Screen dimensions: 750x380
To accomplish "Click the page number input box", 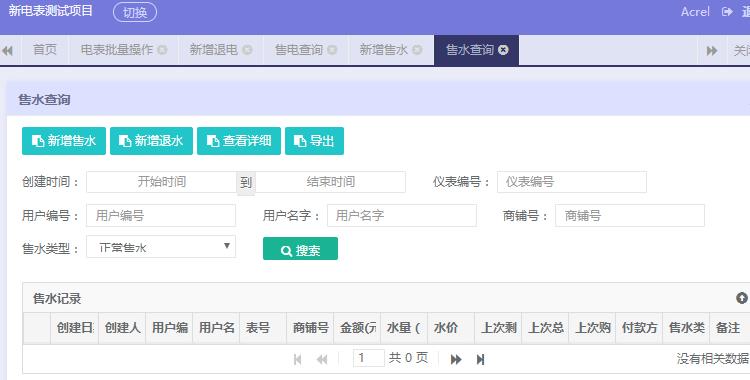I will (x=368, y=358).
